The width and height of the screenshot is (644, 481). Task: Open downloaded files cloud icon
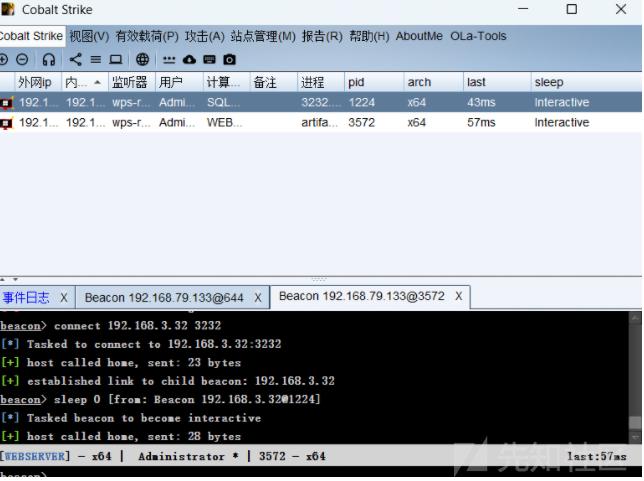coord(189,60)
